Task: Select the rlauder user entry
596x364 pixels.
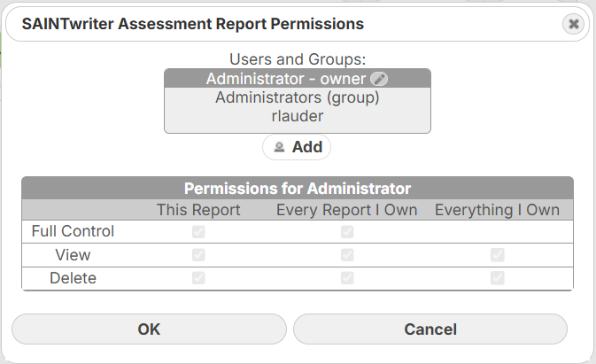Action: (298, 116)
